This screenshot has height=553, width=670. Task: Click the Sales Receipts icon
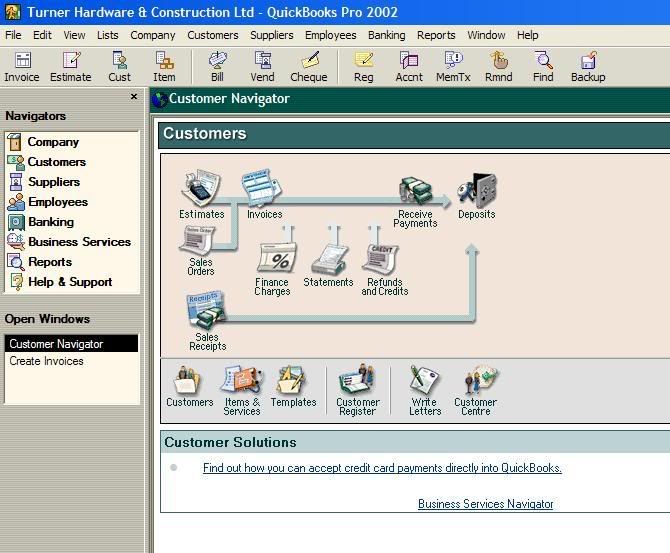click(x=207, y=321)
